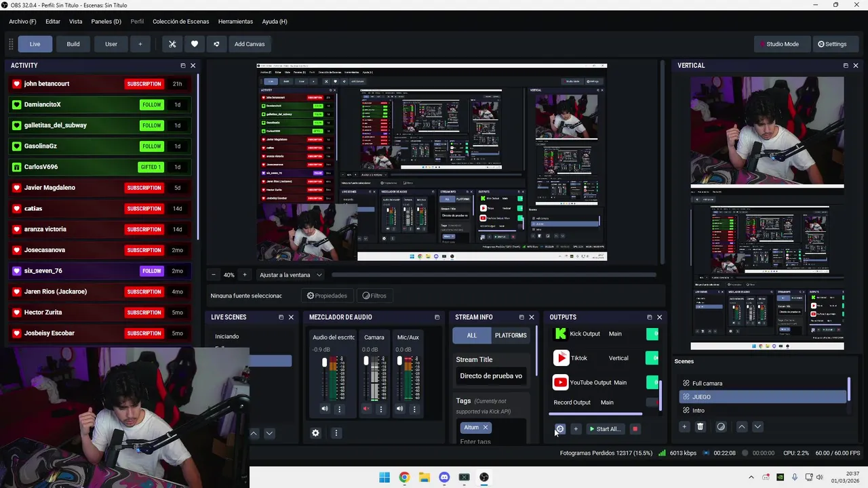Open Filtros button
Image resolution: width=868 pixels, height=488 pixels.
[x=374, y=296]
